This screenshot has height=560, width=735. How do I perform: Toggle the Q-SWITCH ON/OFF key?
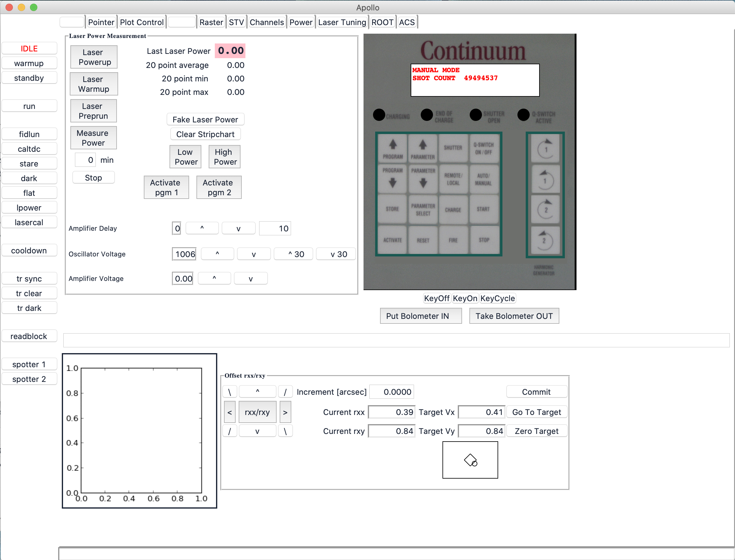click(x=483, y=149)
